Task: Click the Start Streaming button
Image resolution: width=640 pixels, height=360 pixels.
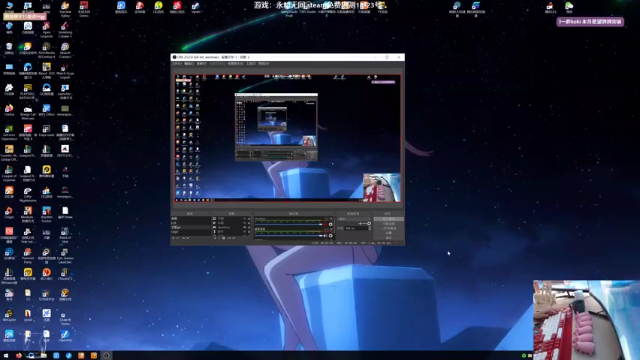Action: pyautogui.click(x=389, y=219)
